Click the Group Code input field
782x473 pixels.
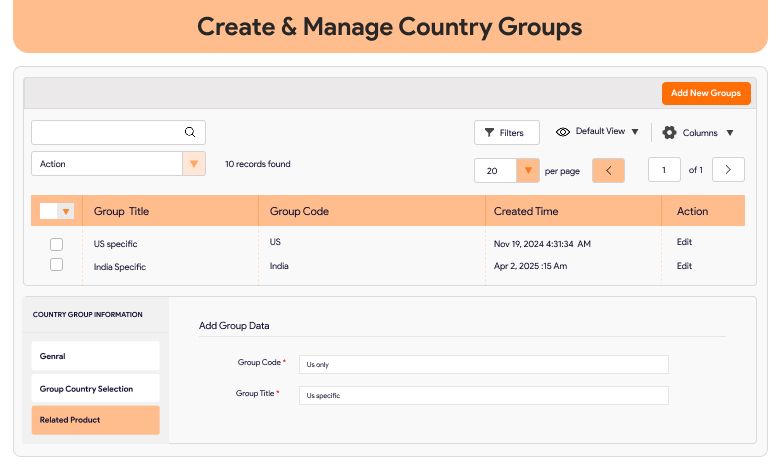click(x=483, y=364)
